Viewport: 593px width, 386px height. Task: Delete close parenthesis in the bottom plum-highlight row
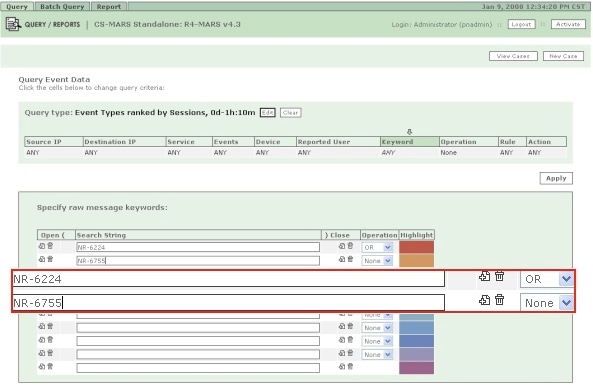[350, 366]
